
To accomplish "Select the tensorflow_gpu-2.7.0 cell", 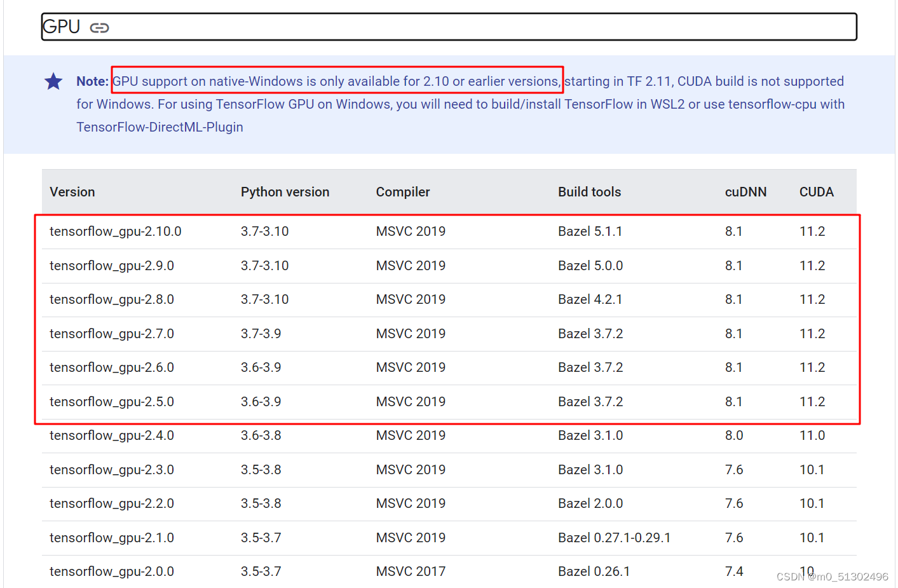I will (112, 334).
